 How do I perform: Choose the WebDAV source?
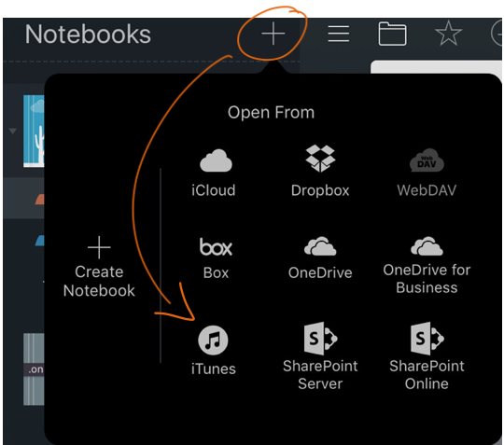coord(427,173)
